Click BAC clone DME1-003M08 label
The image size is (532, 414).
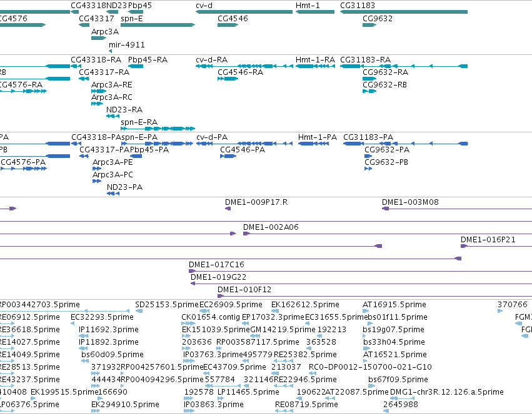click(x=410, y=202)
